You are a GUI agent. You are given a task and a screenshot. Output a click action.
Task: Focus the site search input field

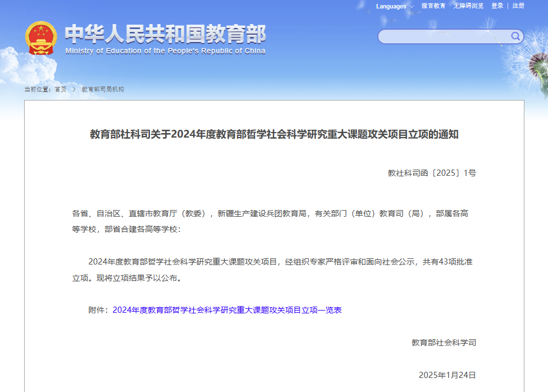coord(444,37)
